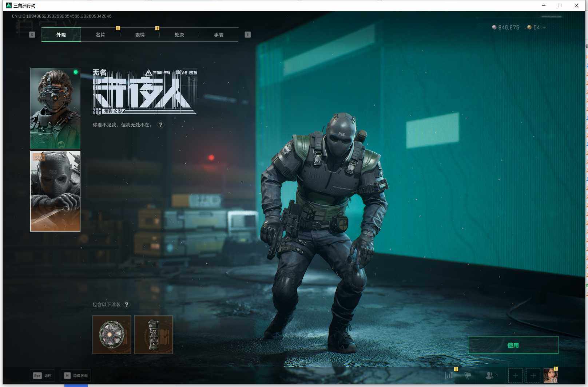Open the 表情 tab
The width and height of the screenshot is (588, 387).
tap(140, 35)
